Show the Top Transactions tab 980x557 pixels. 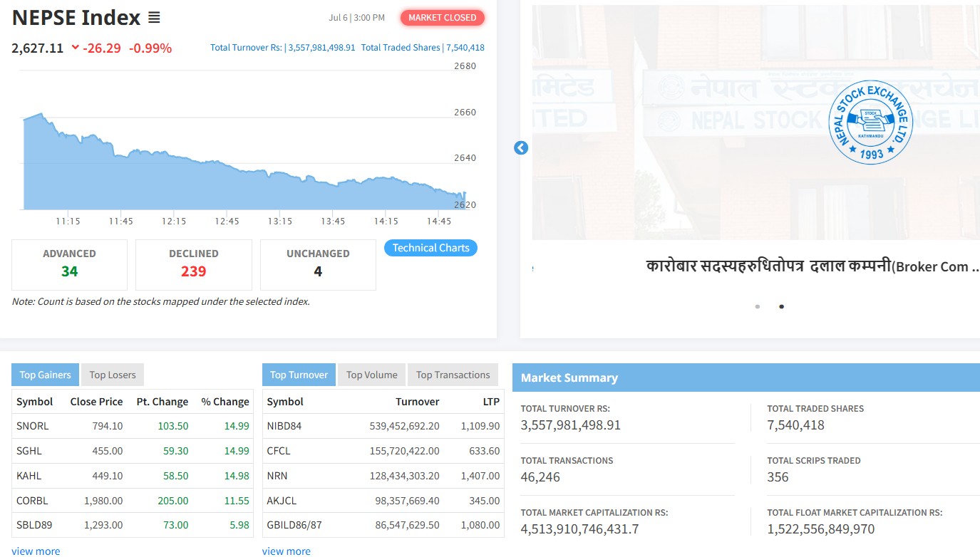(x=453, y=375)
